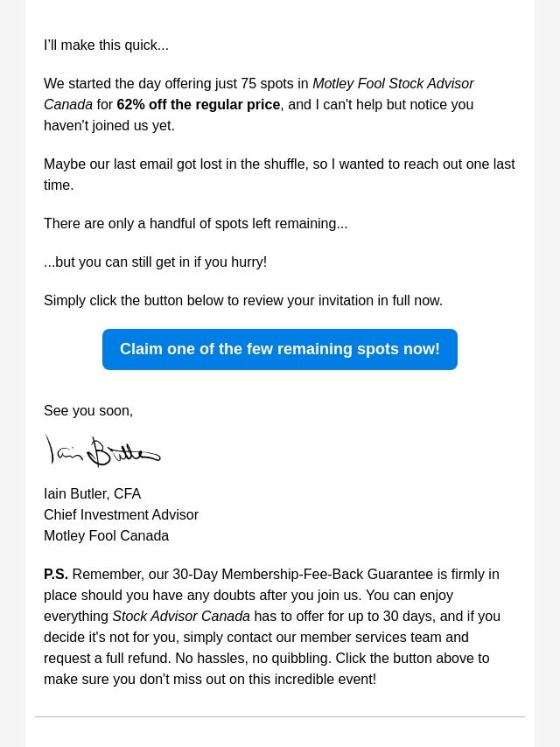Screen dimensions: 560x747
Task: Click the 'Iain Butler, CFA' name line
Action: tap(92, 494)
